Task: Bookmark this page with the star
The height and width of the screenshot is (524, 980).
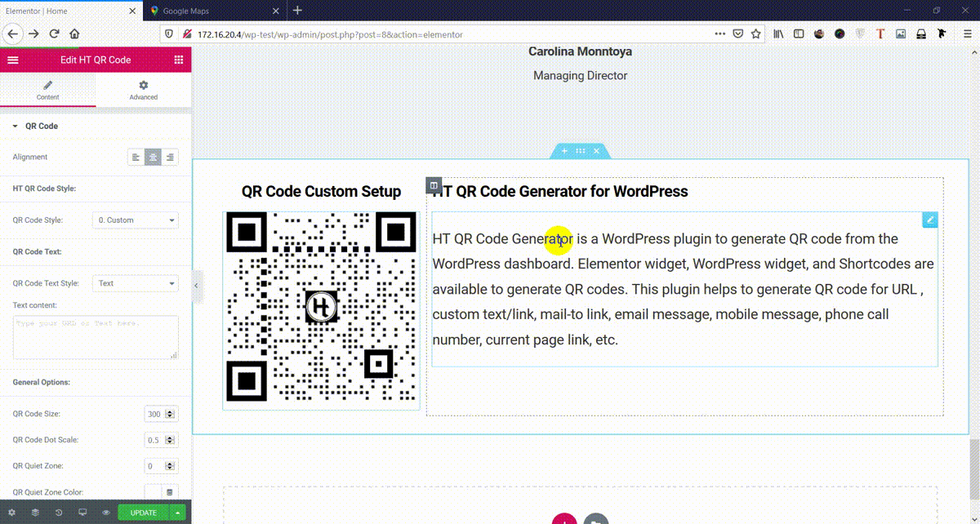Action: 756,34
